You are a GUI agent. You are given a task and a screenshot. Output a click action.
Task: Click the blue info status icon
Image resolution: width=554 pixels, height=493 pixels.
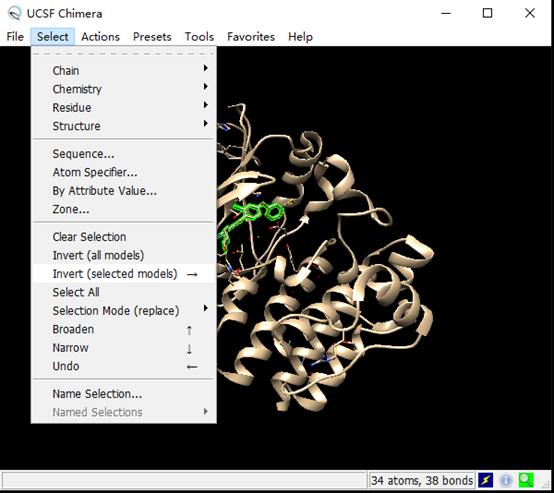point(506,480)
